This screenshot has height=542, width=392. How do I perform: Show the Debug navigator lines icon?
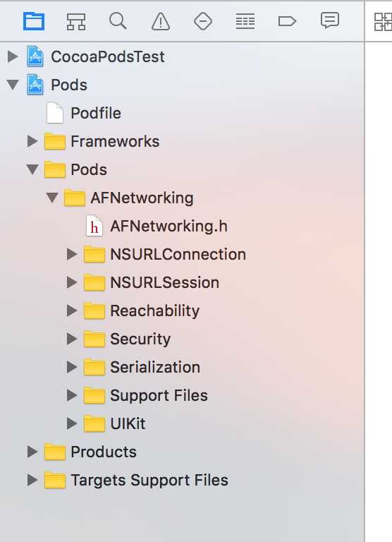245,21
